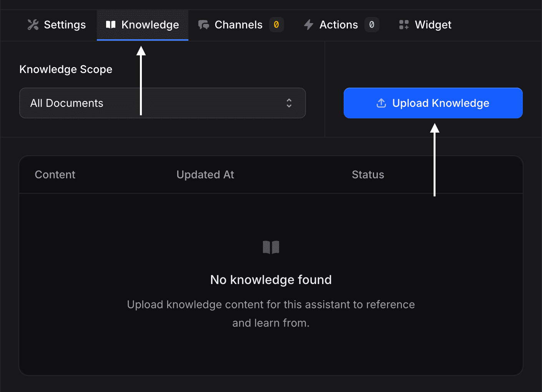Click the dropdown up-down chevron arrows
The image size is (542, 392).
[289, 103]
